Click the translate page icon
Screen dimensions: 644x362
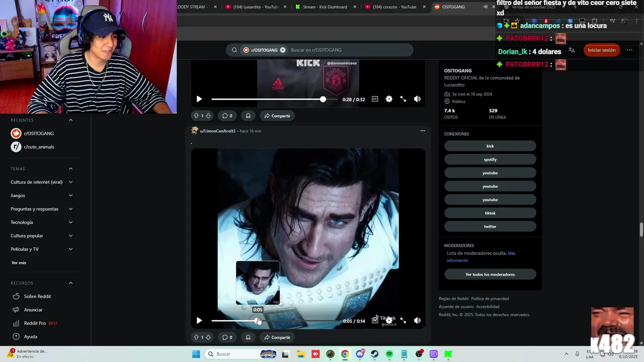[572, 50]
